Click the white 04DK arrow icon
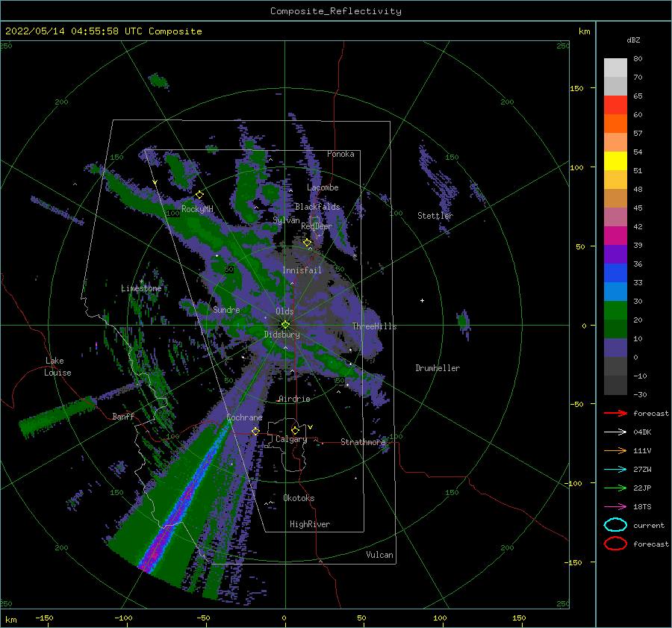 [x=615, y=432]
